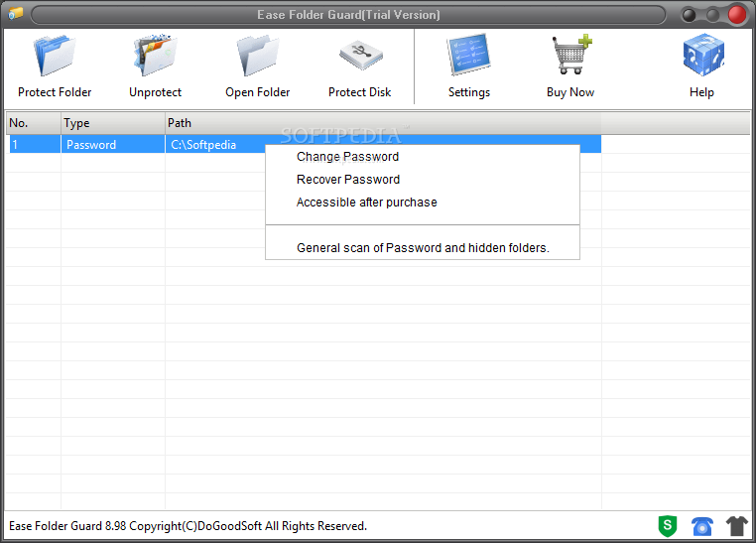Open Help via the cube icon

tap(703, 55)
